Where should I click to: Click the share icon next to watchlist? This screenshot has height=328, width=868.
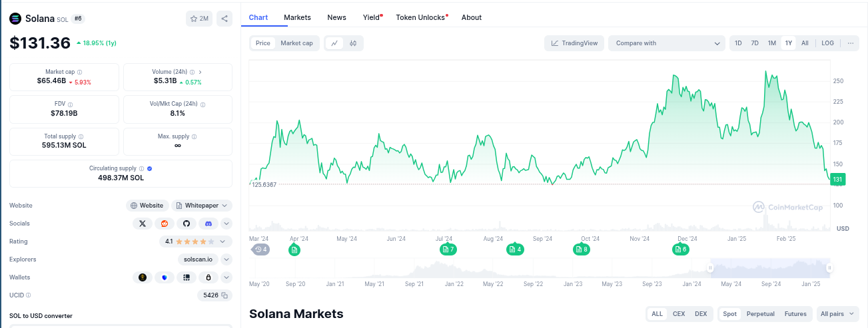click(x=224, y=19)
